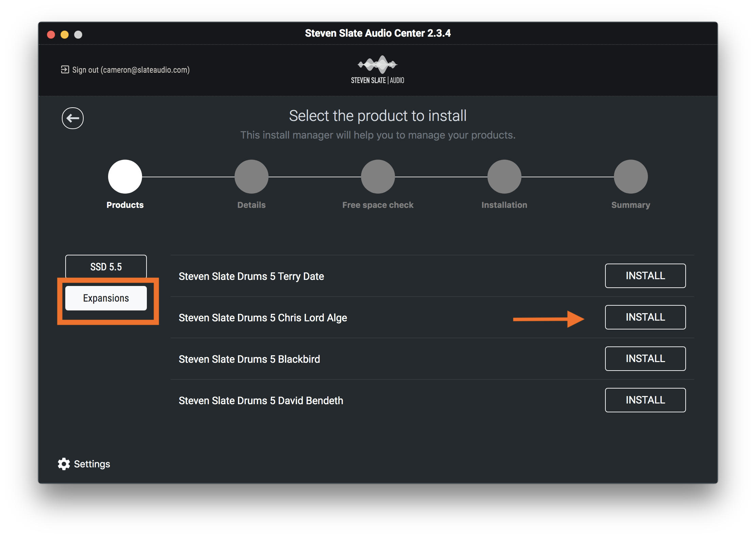Click the Free space check step circle
The image size is (756, 538).
coord(378,177)
